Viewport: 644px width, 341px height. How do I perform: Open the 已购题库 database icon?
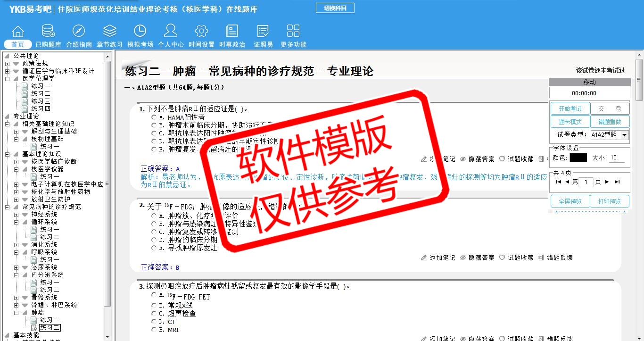48,32
